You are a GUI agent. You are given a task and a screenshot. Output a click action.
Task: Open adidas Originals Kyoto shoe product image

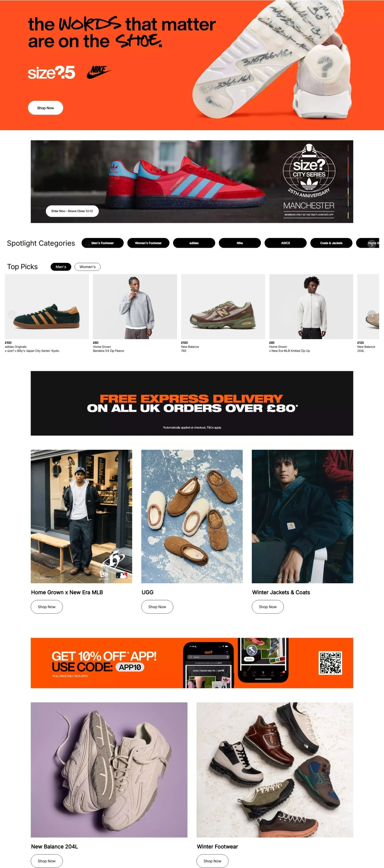(x=47, y=307)
